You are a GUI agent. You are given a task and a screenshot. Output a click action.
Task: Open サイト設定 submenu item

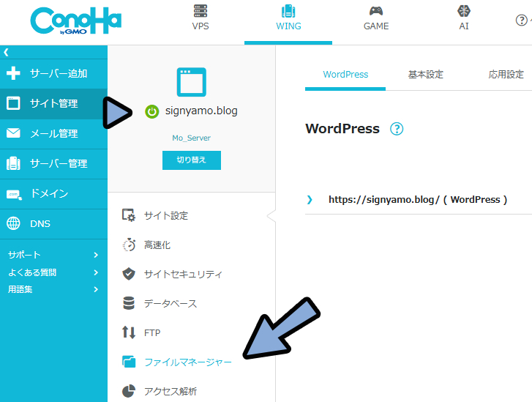pyautogui.click(x=165, y=215)
